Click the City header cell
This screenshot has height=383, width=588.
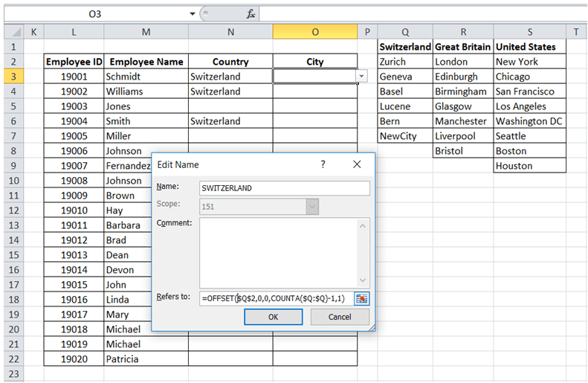tap(315, 62)
